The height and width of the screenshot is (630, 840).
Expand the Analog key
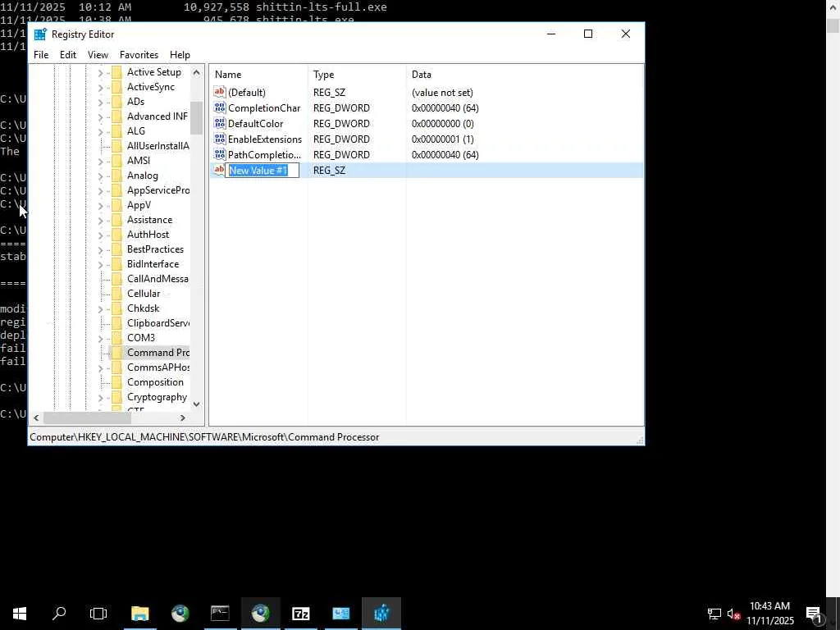click(101, 176)
